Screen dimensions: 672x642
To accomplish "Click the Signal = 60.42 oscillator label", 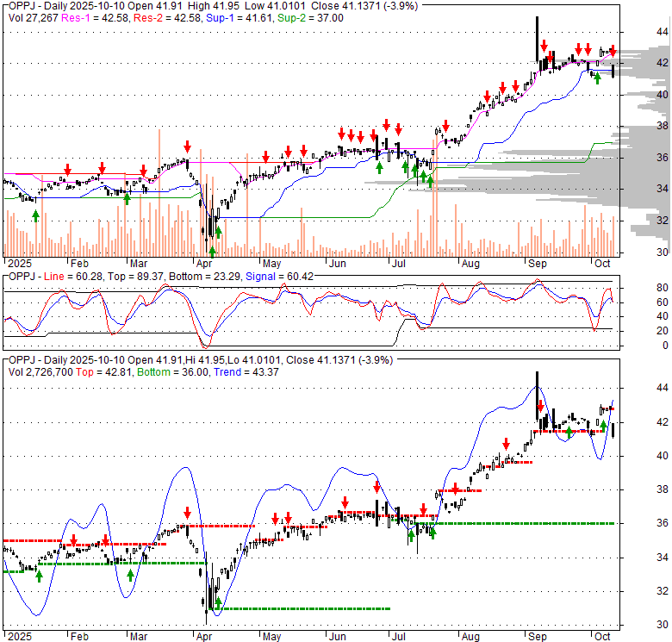I will click(x=279, y=277).
